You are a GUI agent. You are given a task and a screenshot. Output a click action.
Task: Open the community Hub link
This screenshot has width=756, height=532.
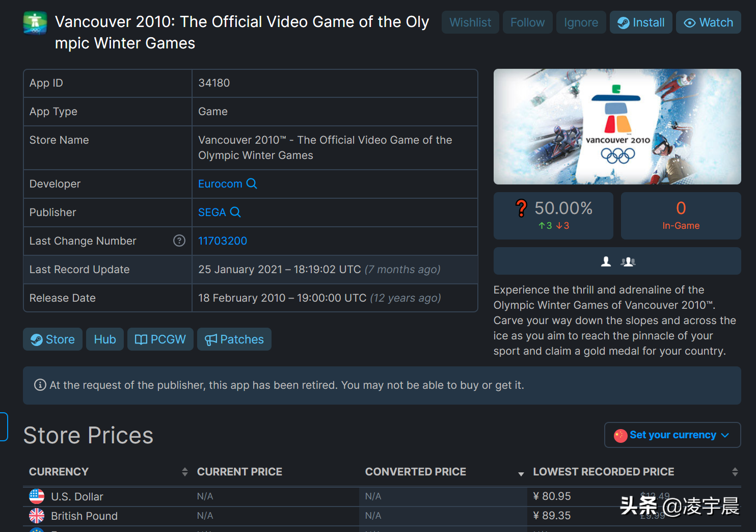pyautogui.click(x=105, y=339)
